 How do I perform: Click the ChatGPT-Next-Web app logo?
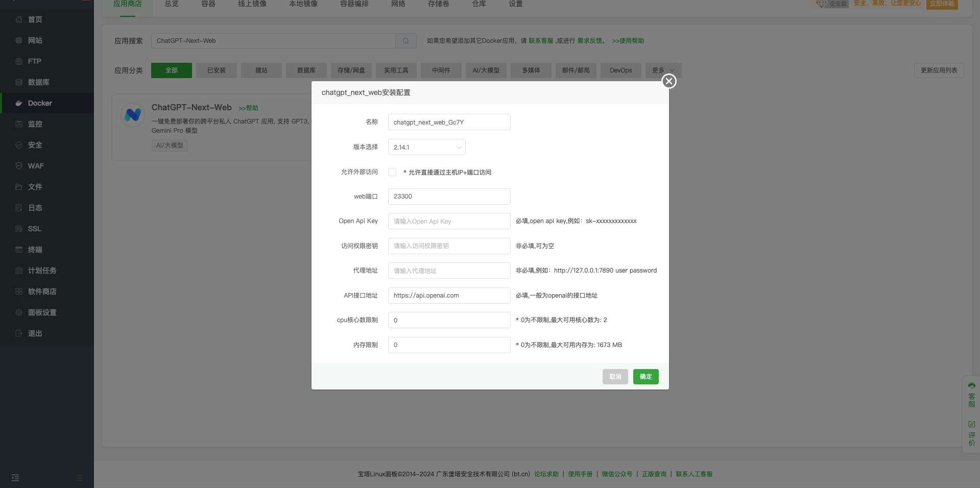coord(133,115)
